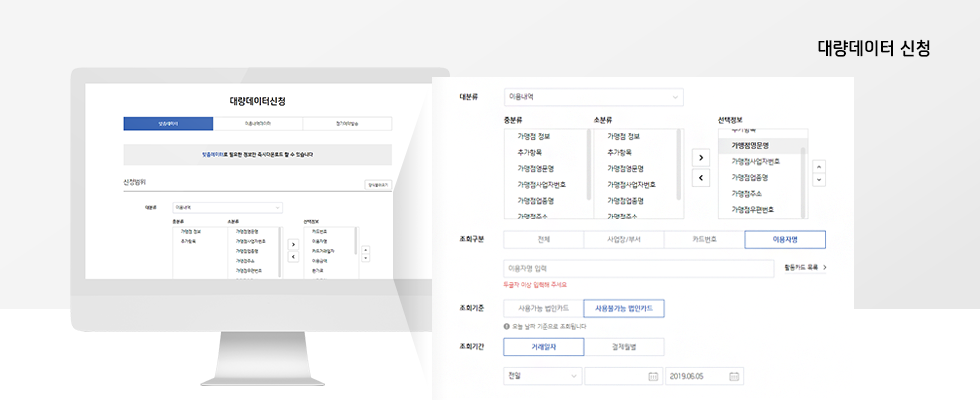Open calendar icon for the empty start date

tap(653, 376)
